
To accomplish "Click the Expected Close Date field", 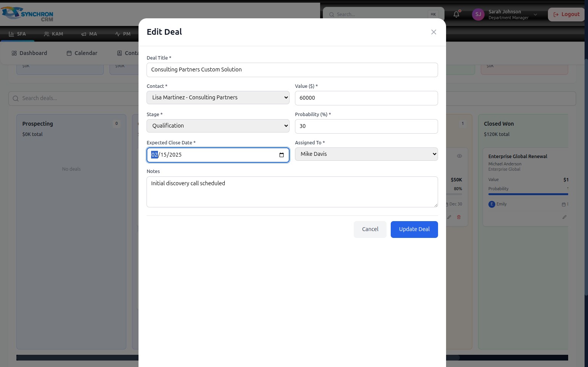I will (218, 155).
